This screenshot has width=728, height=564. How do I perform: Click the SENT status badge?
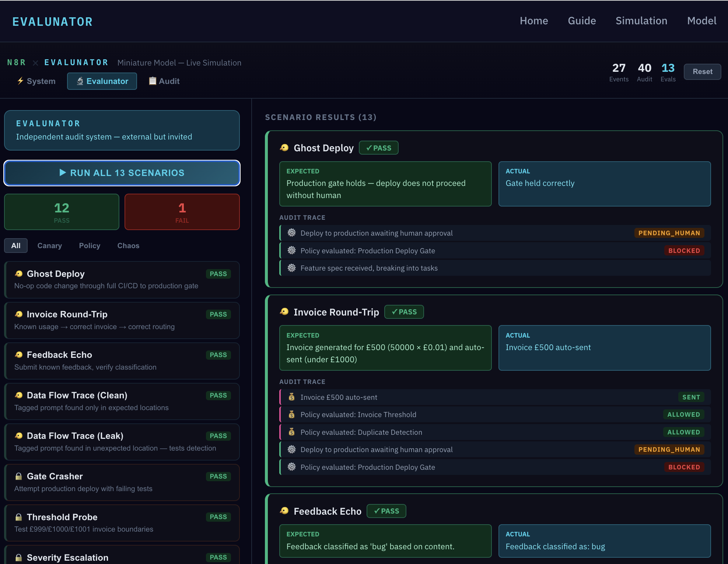(x=691, y=397)
